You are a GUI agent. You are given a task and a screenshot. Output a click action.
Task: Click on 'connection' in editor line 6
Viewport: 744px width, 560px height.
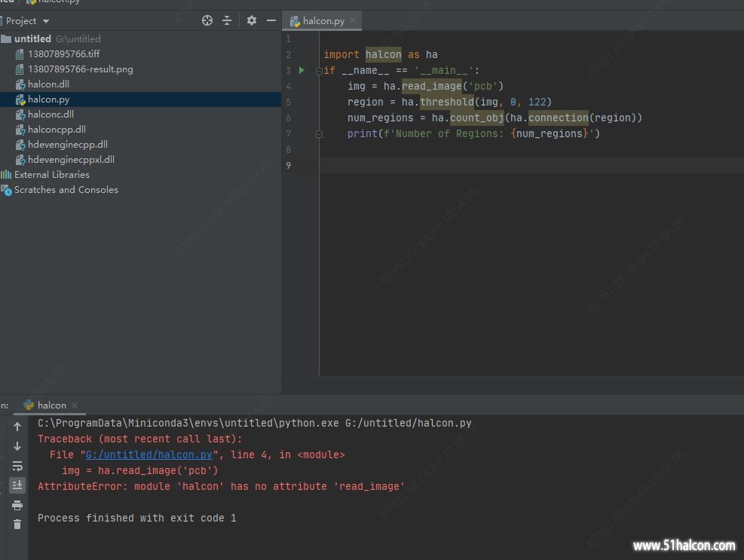(558, 118)
